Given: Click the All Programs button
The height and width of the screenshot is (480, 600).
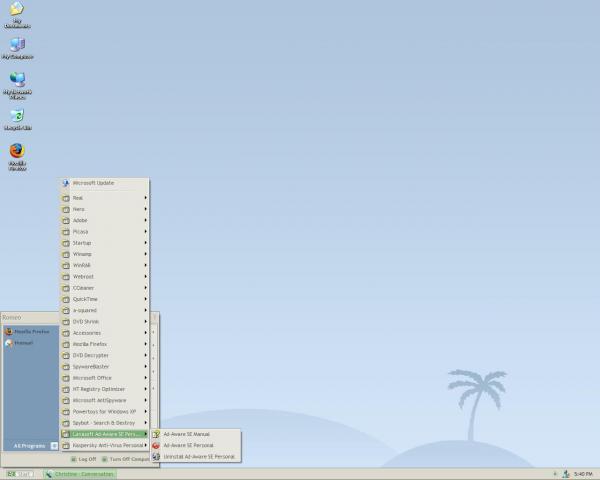Looking at the screenshot, I should coord(35,446).
